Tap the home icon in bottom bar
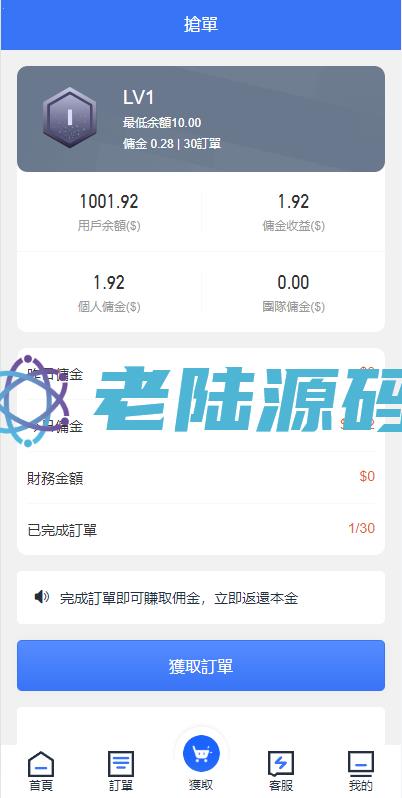This screenshot has height=798, width=402. [x=41, y=764]
